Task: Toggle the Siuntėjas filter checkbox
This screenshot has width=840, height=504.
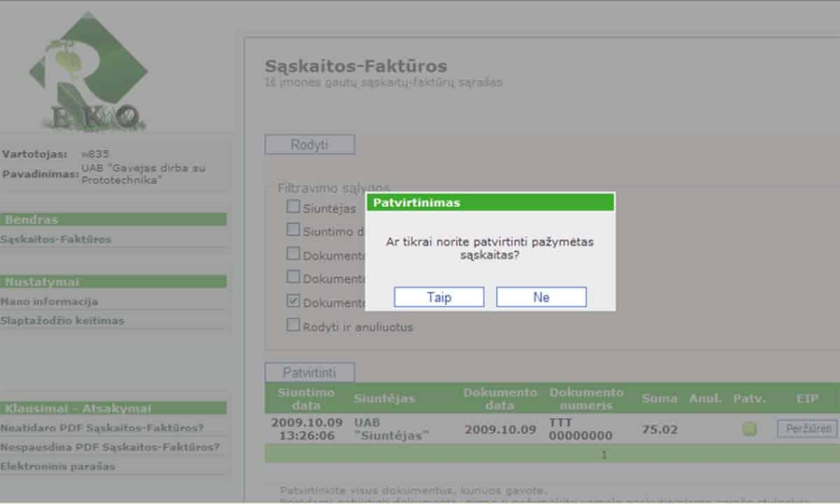Action: (293, 207)
